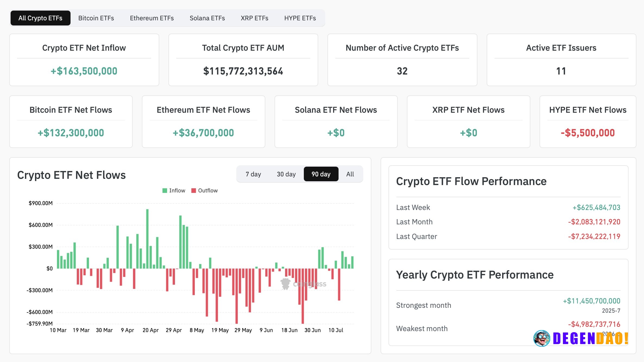
Task: Click the 10 Jul x-axis label
Action: tap(336, 330)
